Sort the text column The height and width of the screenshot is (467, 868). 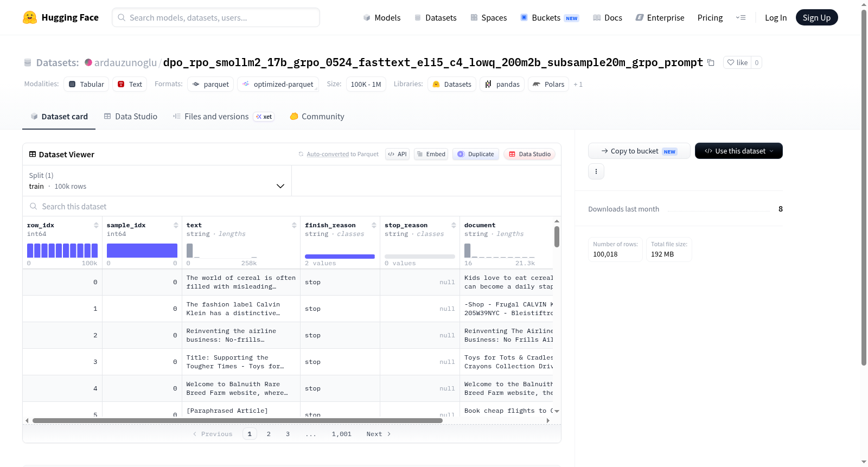(x=294, y=225)
